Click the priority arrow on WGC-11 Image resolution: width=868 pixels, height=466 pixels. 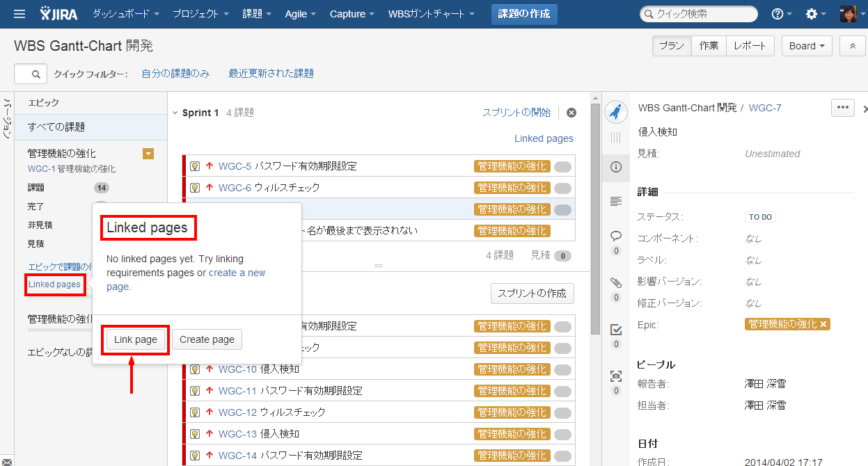(209, 391)
